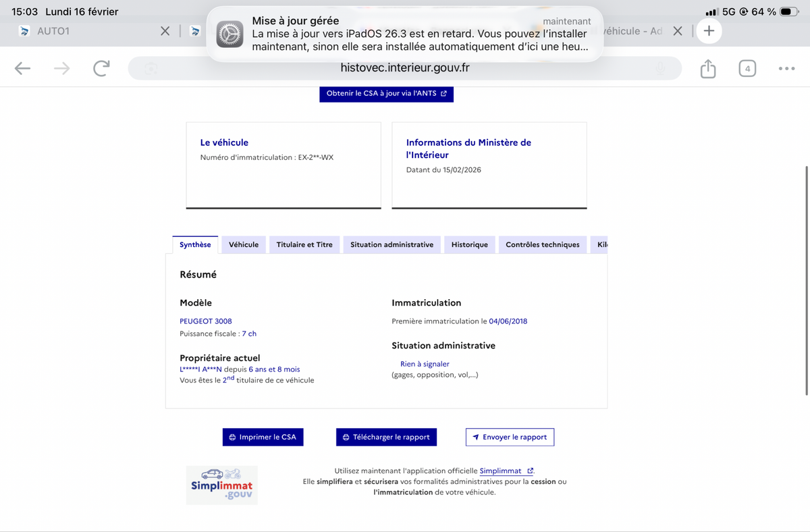Click Télécharger le rapport button
810x532 pixels.
pyautogui.click(x=387, y=437)
